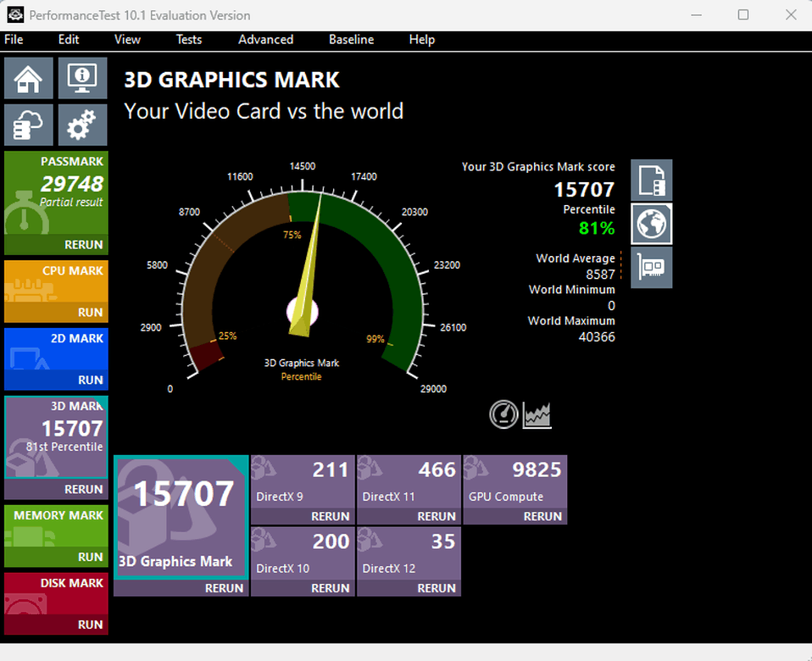Screen dimensions: 812x661
Task: Select the PassMark 29748 score tile
Action: (x=57, y=193)
